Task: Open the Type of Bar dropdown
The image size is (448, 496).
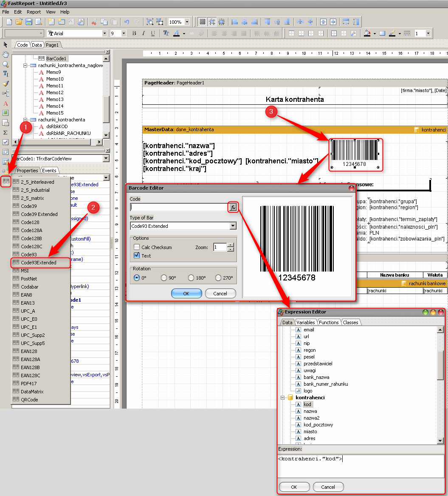Action: coord(233,226)
